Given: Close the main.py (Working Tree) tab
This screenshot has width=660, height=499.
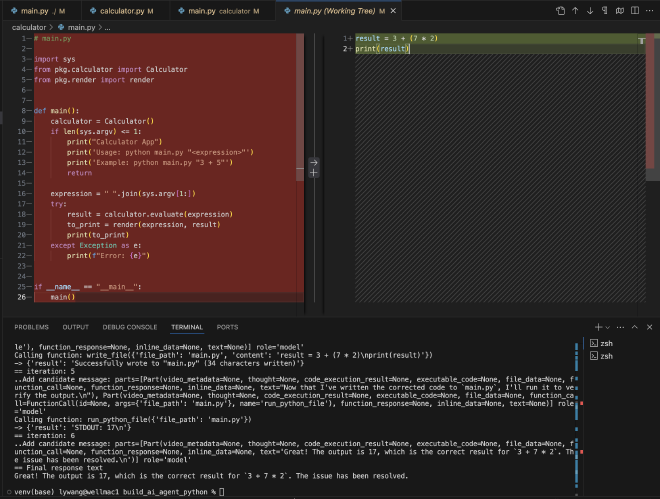Looking at the screenshot, I should (393, 11).
